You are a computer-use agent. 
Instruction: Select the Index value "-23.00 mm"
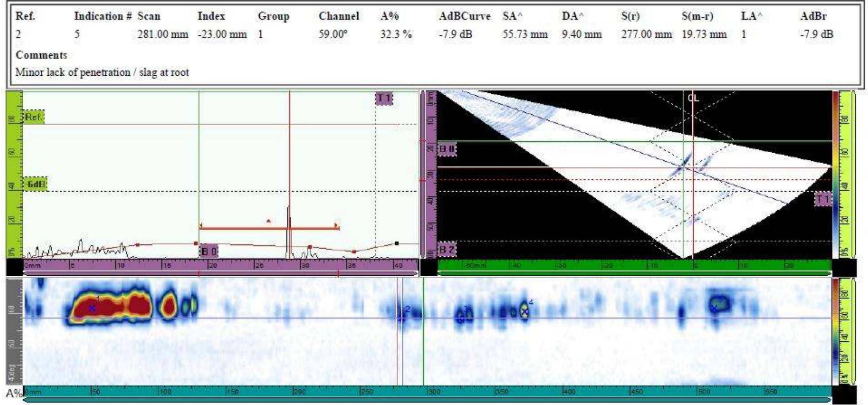(222, 34)
